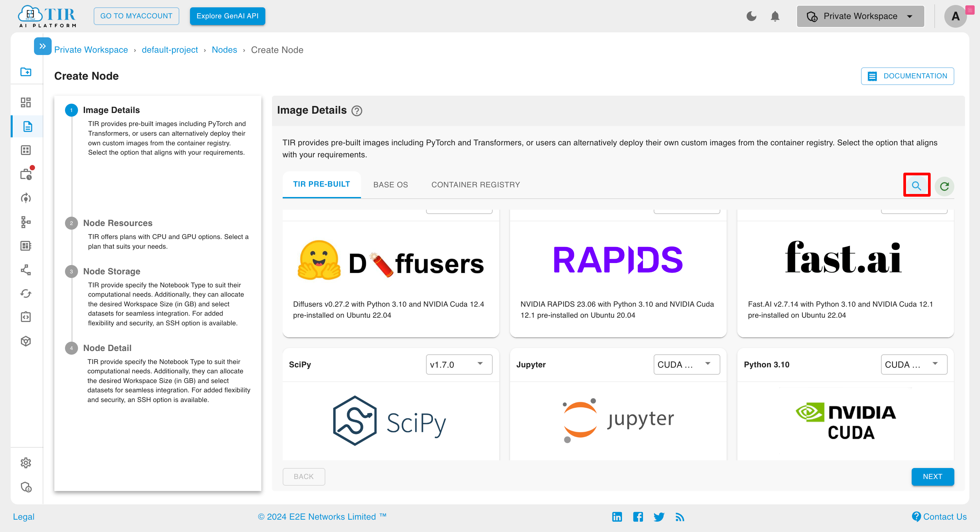980x532 pixels.
Task: Open Private Workspace breadcrumb link
Action: (x=91, y=50)
